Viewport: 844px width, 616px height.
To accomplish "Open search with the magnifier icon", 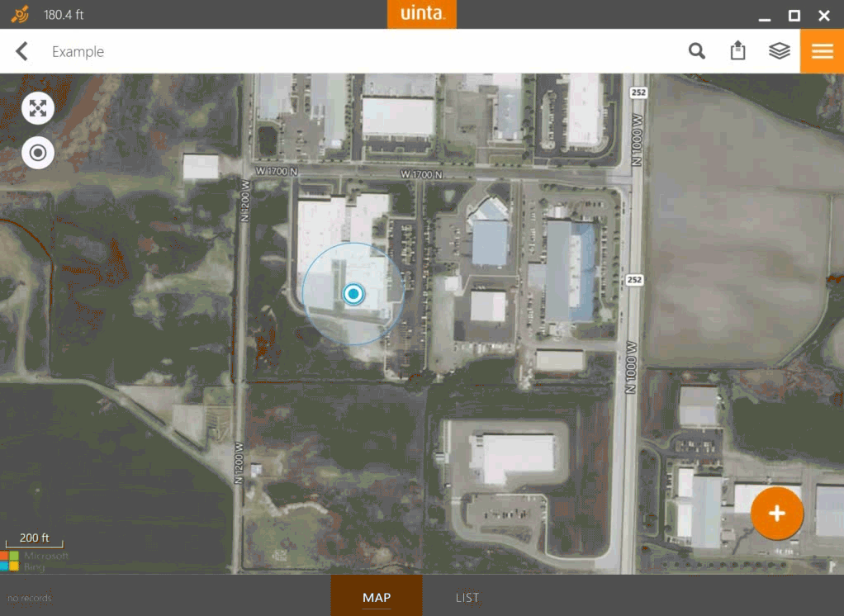I will tap(697, 51).
